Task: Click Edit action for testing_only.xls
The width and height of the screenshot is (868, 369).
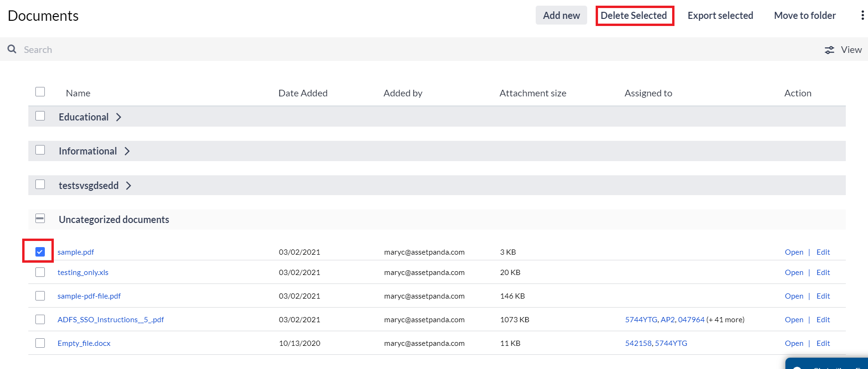Action: click(823, 272)
